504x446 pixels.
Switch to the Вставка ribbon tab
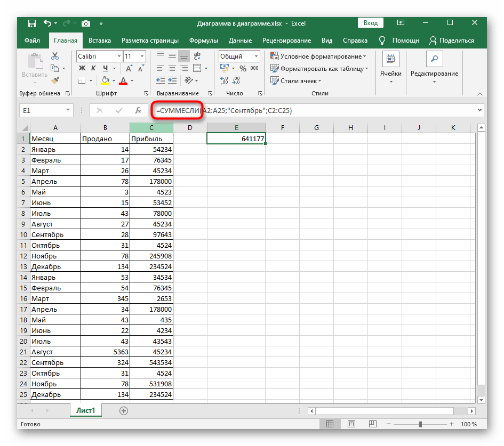coord(100,40)
